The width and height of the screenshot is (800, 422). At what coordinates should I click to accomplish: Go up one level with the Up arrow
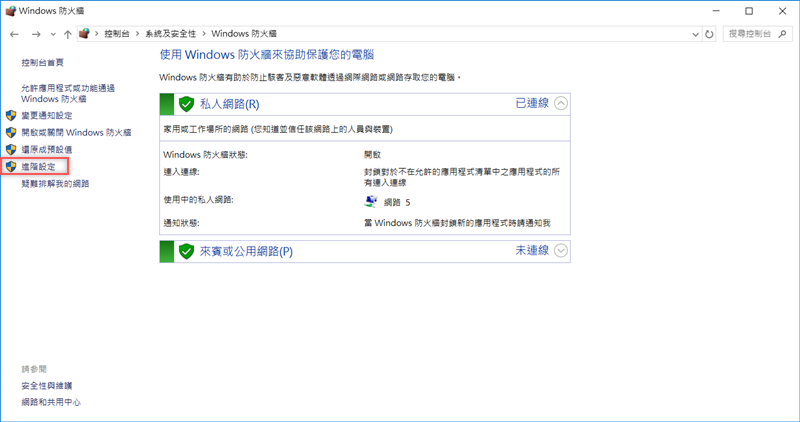pyautogui.click(x=67, y=34)
